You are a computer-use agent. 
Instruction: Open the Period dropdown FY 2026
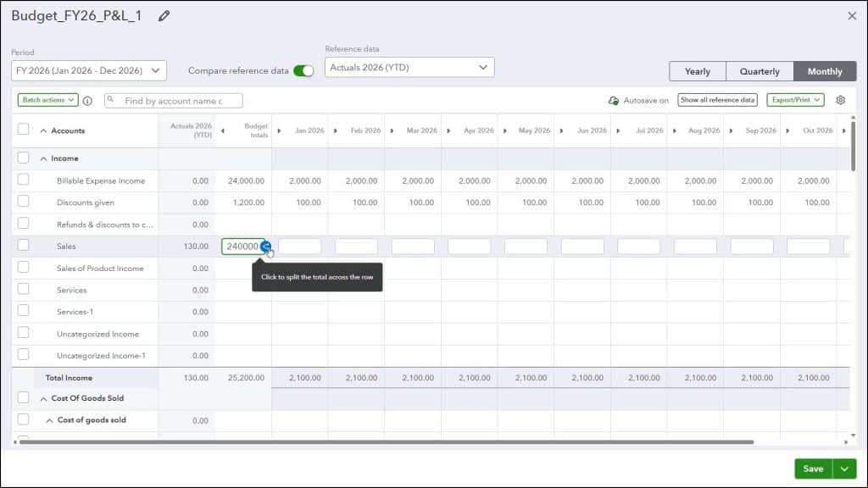[88, 71]
